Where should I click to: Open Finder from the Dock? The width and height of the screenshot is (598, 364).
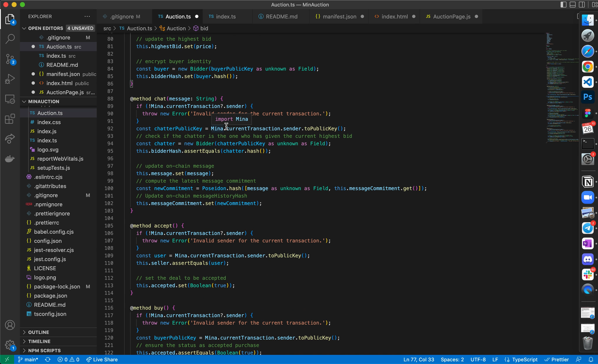[x=587, y=20]
